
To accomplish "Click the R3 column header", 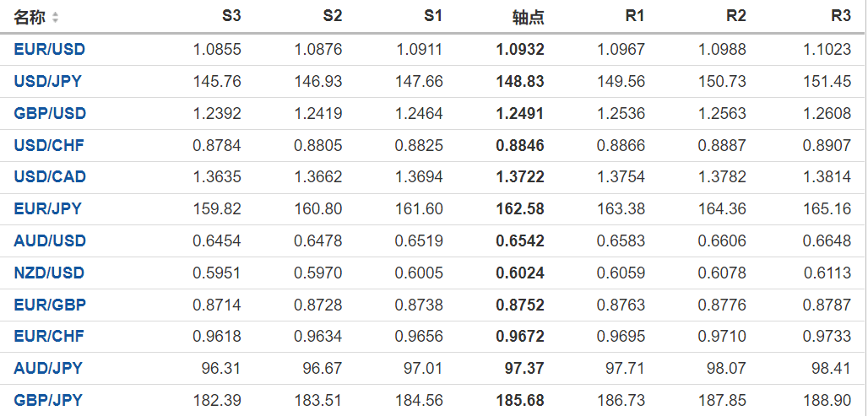I will point(840,16).
